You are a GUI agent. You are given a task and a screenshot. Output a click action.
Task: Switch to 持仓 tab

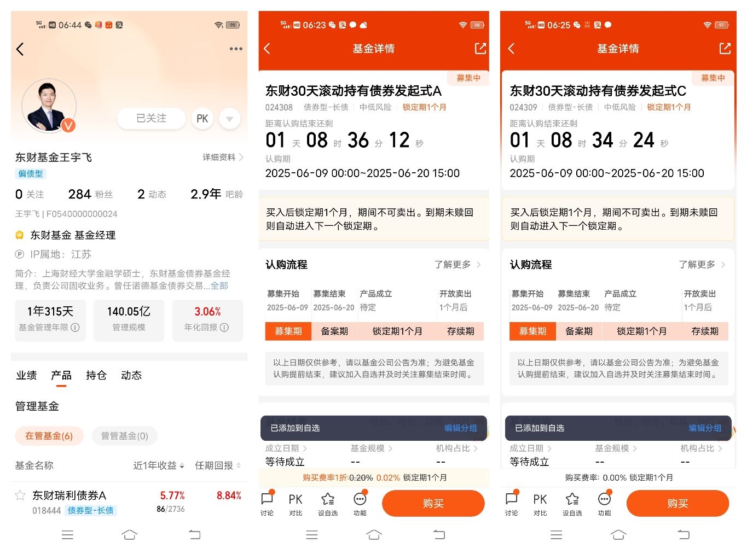pyautogui.click(x=96, y=375)
